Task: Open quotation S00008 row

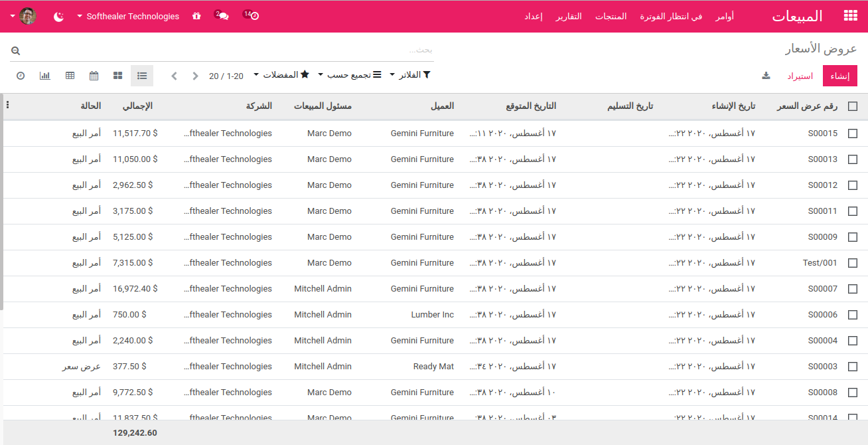Action: coord(434,393)
